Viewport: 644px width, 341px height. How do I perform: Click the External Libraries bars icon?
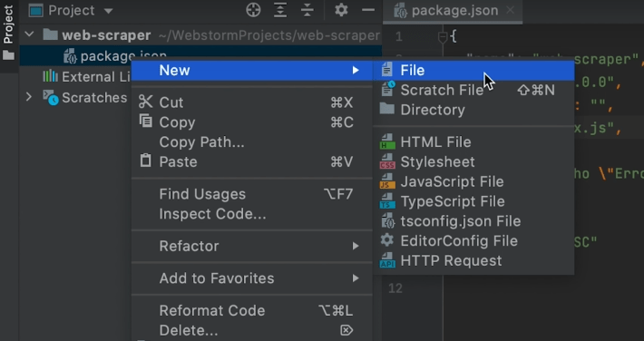(x=51, y=76)
